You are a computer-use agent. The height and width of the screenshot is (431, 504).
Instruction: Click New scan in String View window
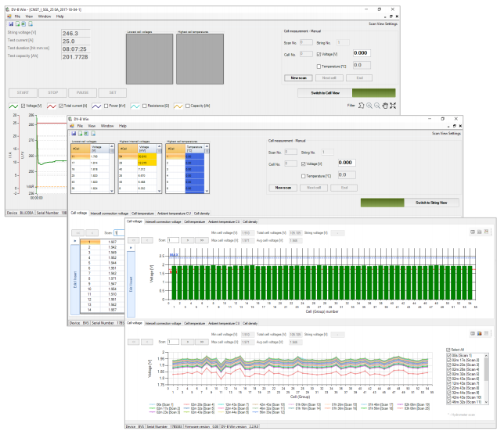coord(298,78)
